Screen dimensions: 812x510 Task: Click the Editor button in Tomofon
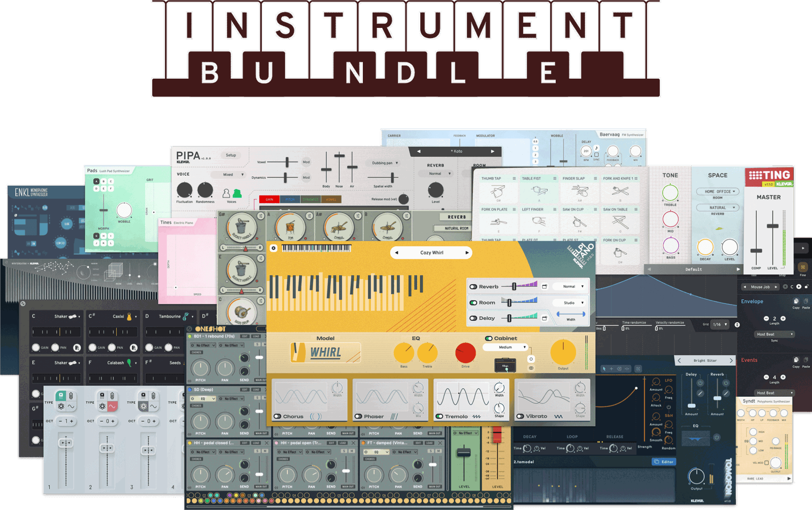click(665, 462)
